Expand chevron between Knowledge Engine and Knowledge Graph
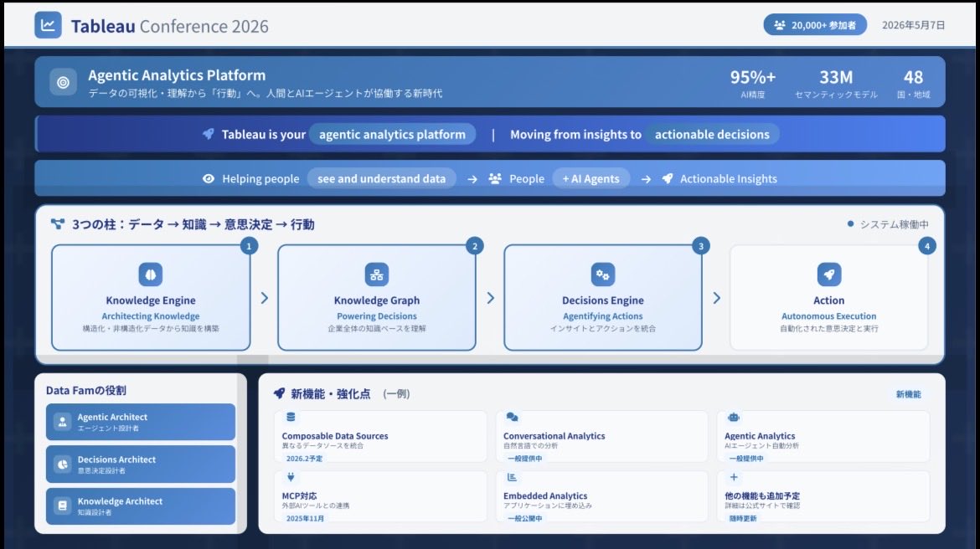The image size is (980, 549). click(265, 298)
